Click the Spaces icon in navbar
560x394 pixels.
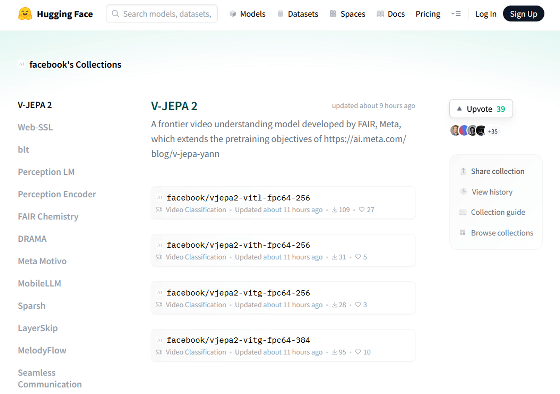click(333, 14)
